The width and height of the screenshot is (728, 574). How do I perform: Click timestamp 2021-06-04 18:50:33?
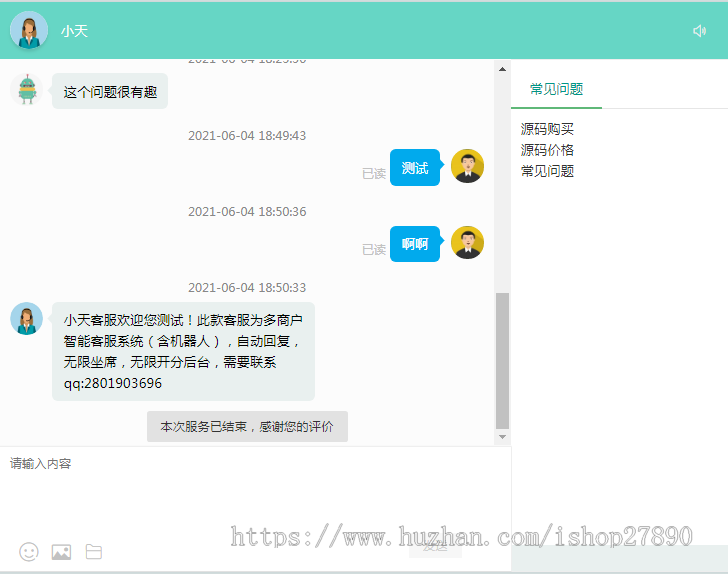247,288
